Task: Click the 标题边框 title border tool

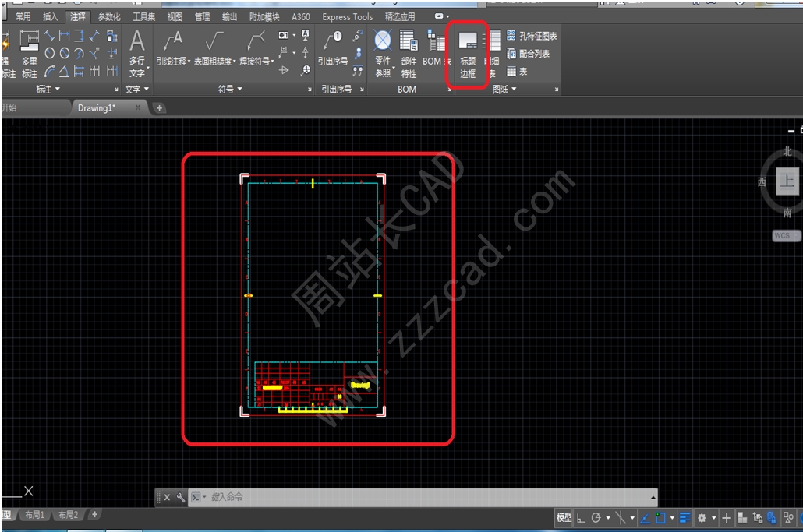Action: point(468,55)
